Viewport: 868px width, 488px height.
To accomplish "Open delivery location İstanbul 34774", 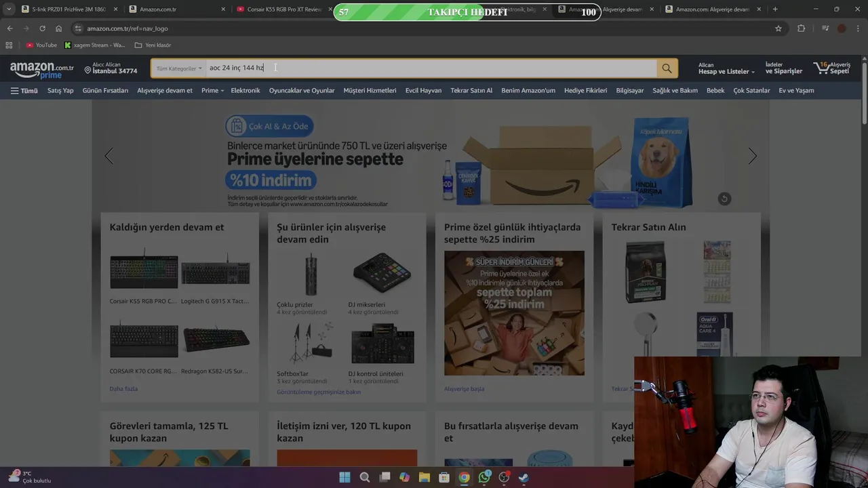I will 111,68.
